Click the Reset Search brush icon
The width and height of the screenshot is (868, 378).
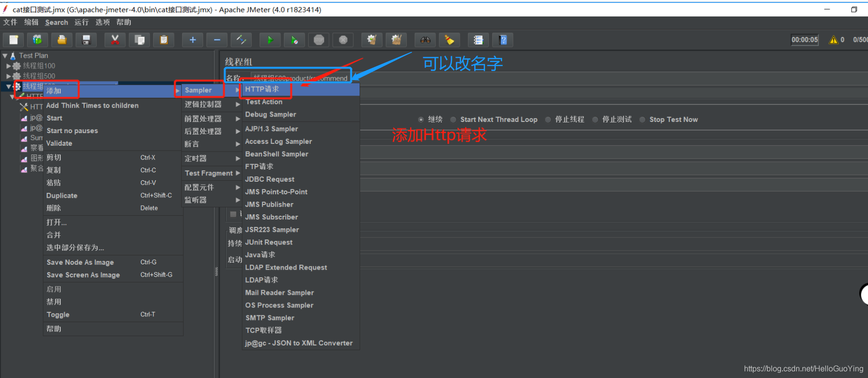450,40
